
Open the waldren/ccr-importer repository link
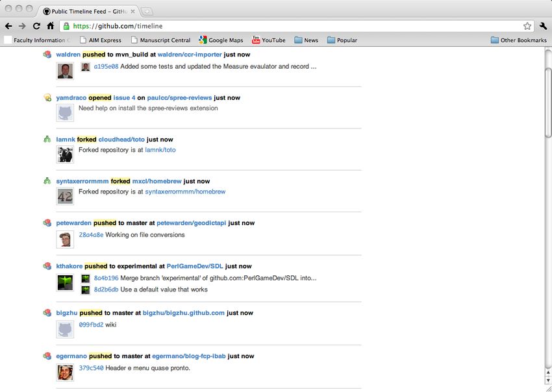coord(190,55)
